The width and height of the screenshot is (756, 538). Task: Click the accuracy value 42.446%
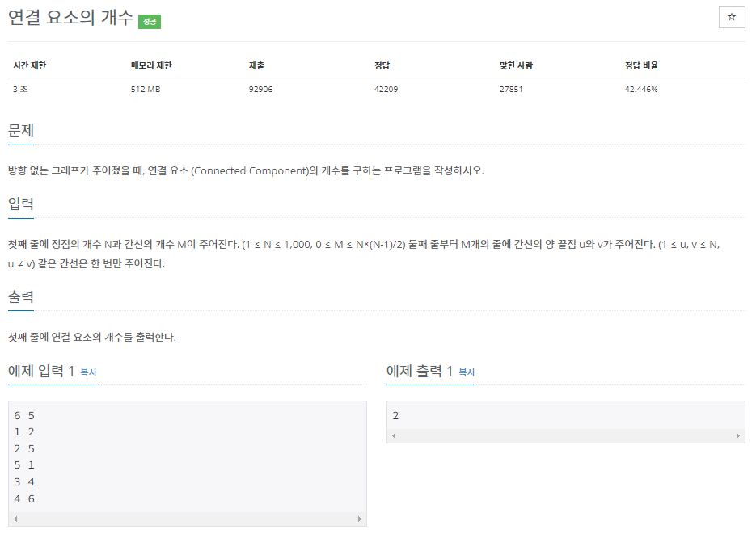641,89
